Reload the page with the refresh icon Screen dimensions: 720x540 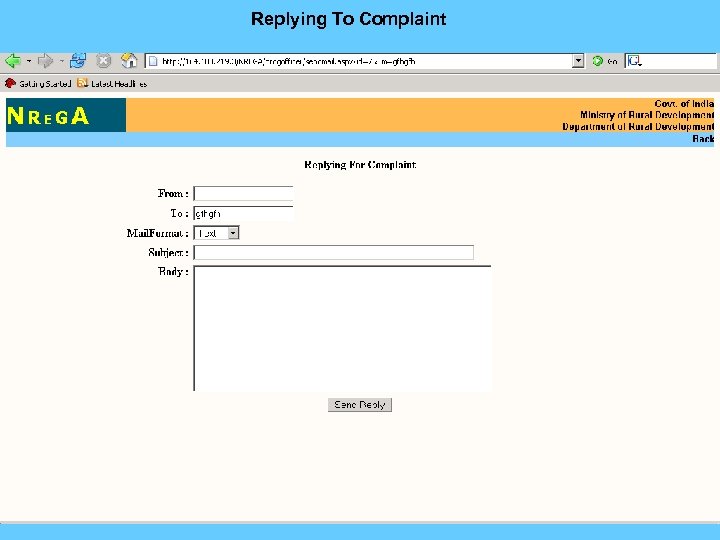pyautogui.click(x=78, y=61)
